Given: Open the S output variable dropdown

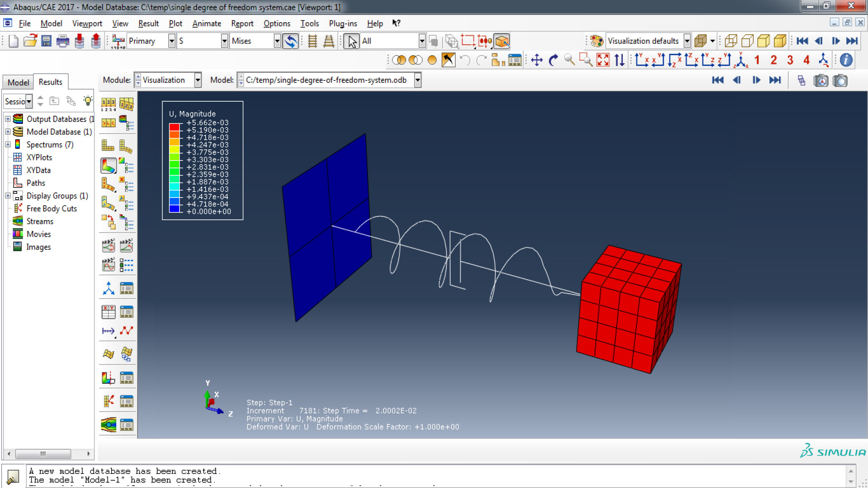Looking at the screenshot, I should tap(224, 41).
